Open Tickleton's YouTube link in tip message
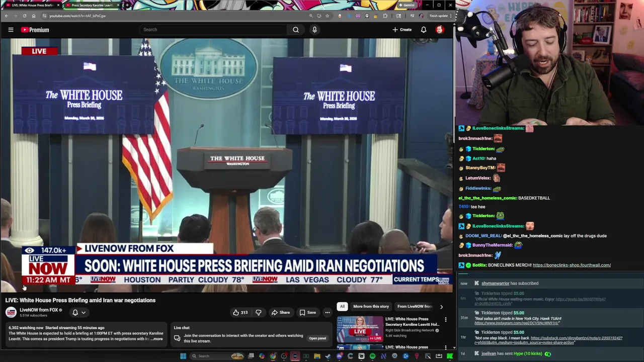This screenshot has height=362, width=644. [581, 299]
